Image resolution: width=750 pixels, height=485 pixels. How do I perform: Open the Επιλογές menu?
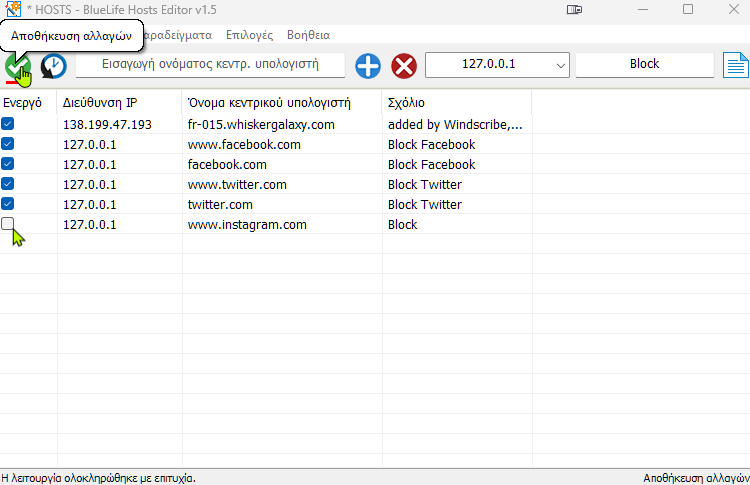coord(249,35)
